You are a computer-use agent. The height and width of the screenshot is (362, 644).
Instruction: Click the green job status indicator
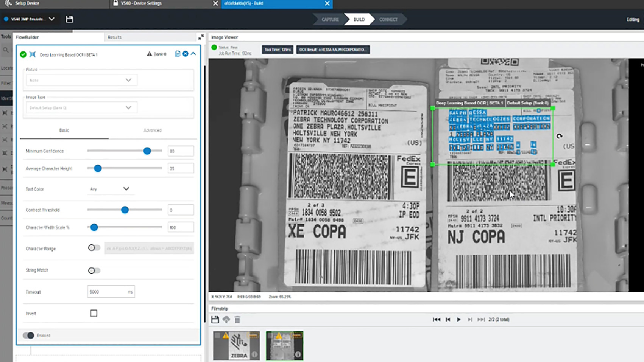(x=214, y=47)
